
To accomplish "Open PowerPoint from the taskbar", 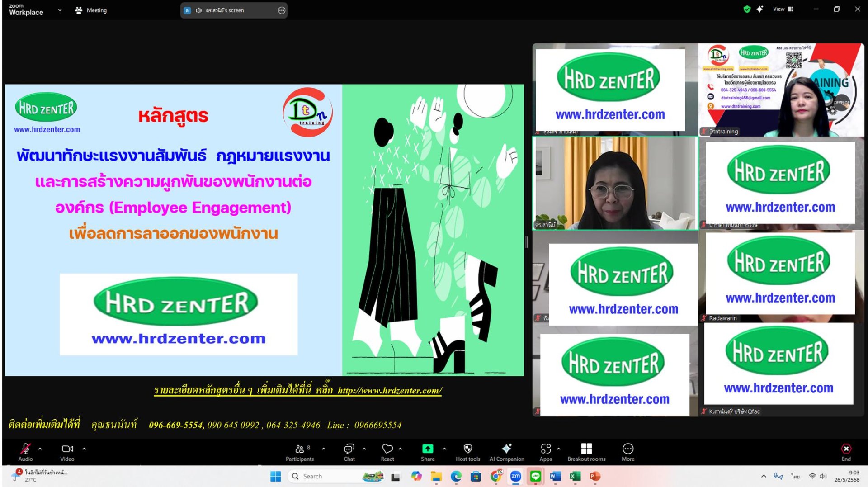I will [595, 476].
